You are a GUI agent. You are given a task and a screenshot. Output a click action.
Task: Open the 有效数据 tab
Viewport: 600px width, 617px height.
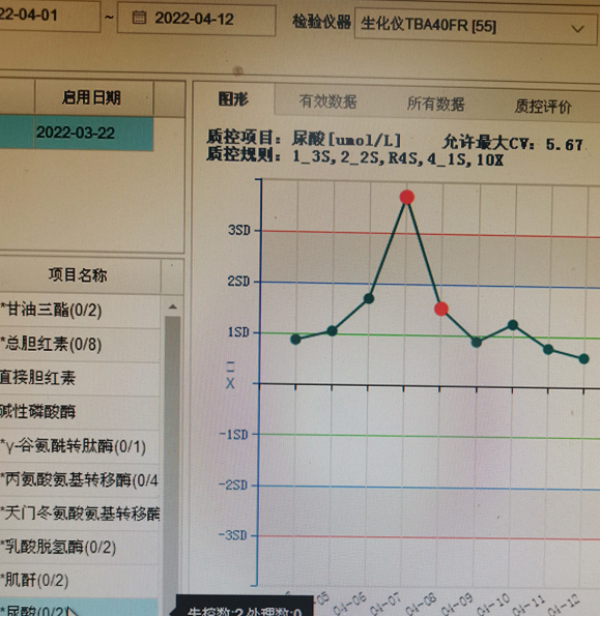pyautogui.click(x=327, y=102)
